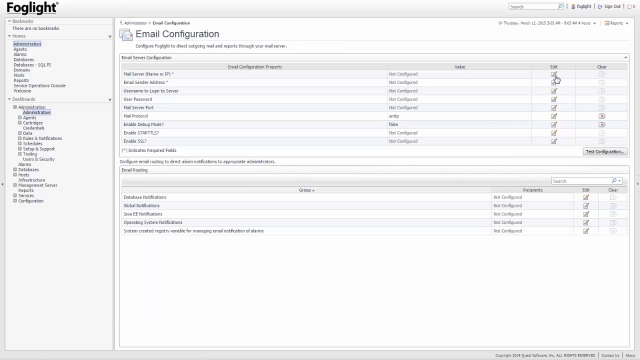The height and width of the screenshot is (360, 640).
Task: Select Email Sender Address property label
Action: 146,82
